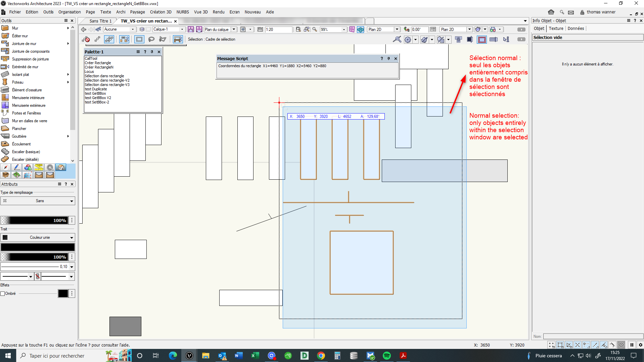Click the Select similar options gear
644x362 pixels.
click(x=408, y=40)
